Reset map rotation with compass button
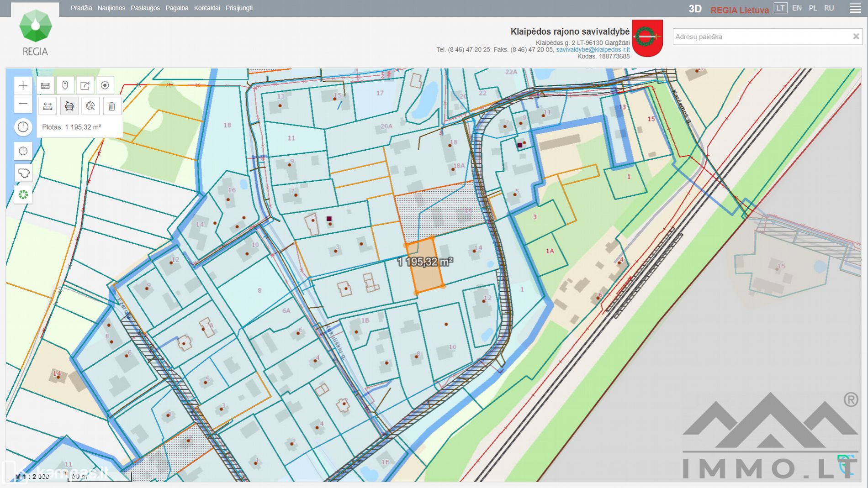 (23, 127)
